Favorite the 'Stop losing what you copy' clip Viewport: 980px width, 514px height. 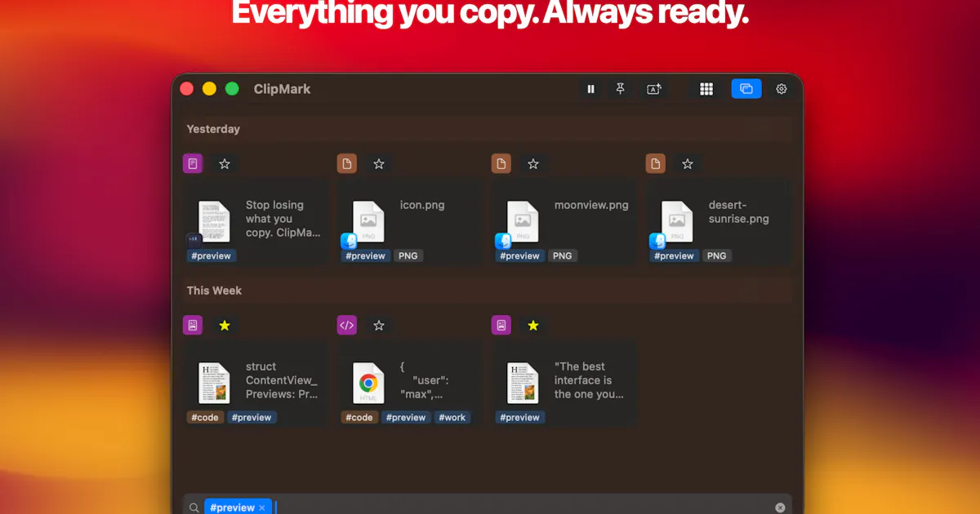[x=225, y=164]
